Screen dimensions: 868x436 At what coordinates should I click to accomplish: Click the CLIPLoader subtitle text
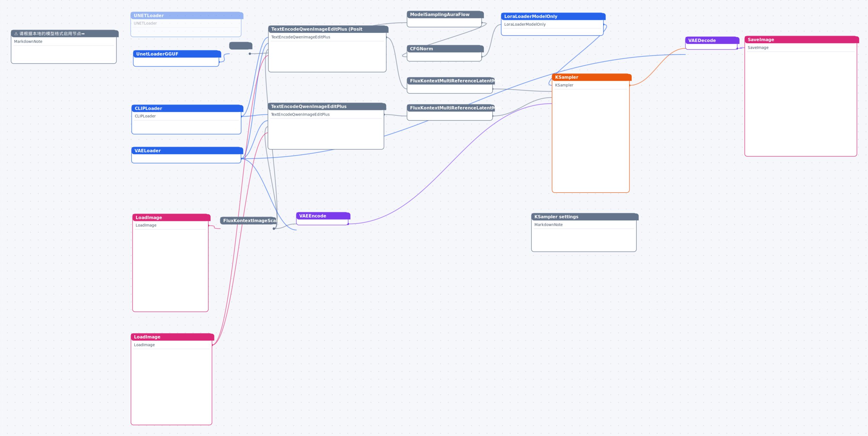[145, 116]
